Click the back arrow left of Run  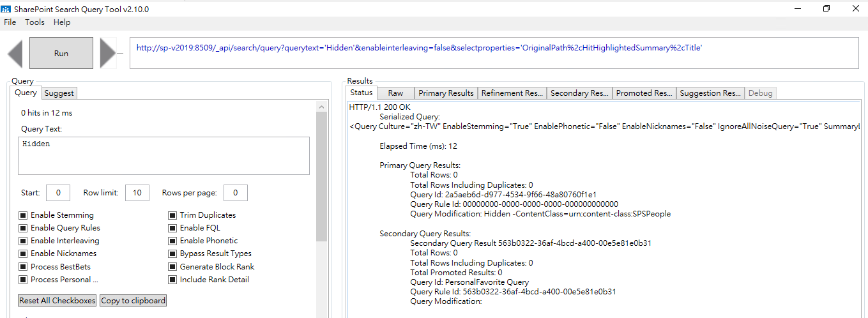click(x=16, y=54)
